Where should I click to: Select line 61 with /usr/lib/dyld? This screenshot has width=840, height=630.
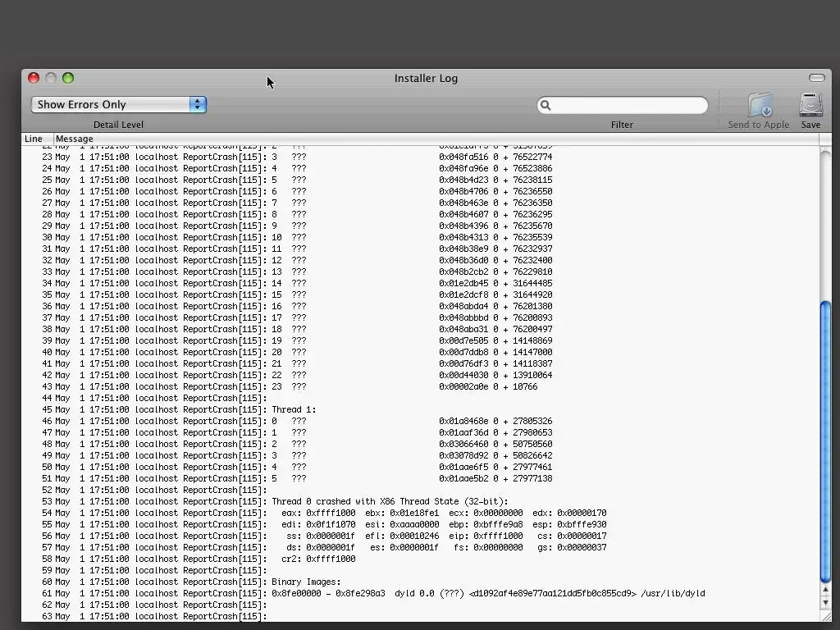click(x=420, y=594)
